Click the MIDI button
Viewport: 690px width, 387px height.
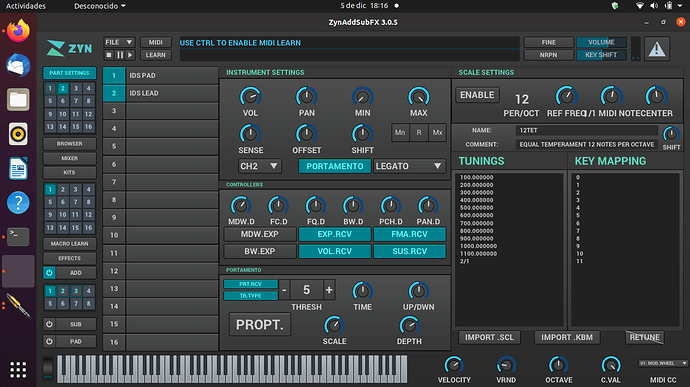156,42
